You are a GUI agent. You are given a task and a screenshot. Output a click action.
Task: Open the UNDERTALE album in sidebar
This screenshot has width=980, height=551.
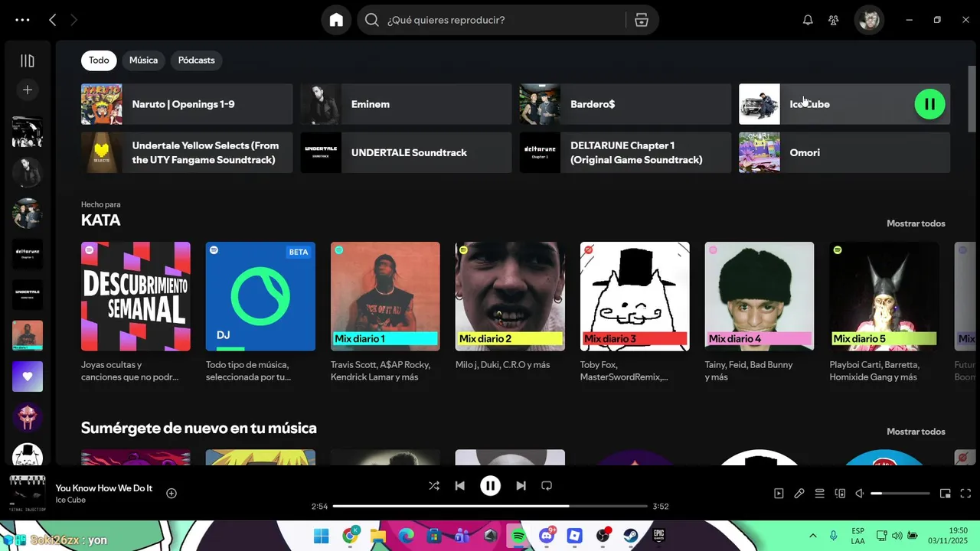click(x=28, y=295)
